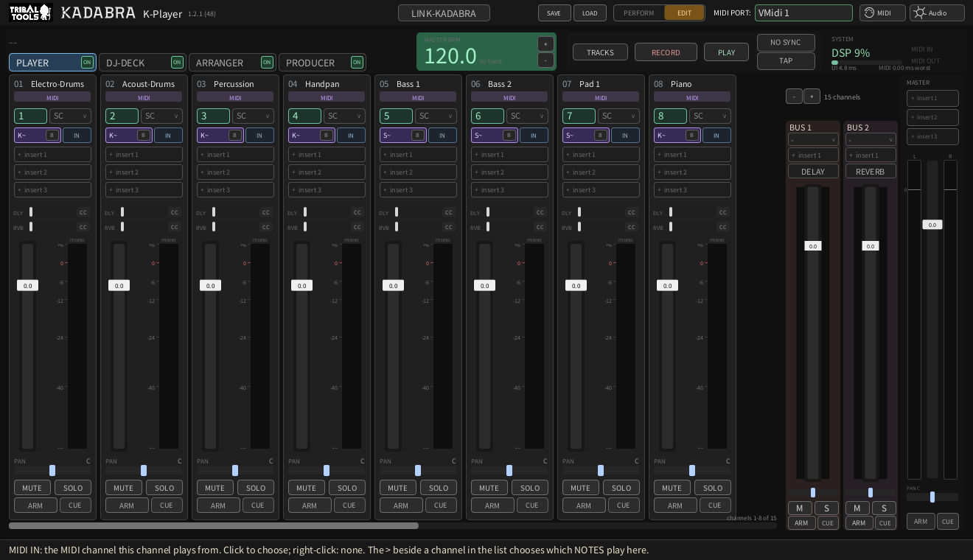Click the Master pan slider handle

pos(932,497)
